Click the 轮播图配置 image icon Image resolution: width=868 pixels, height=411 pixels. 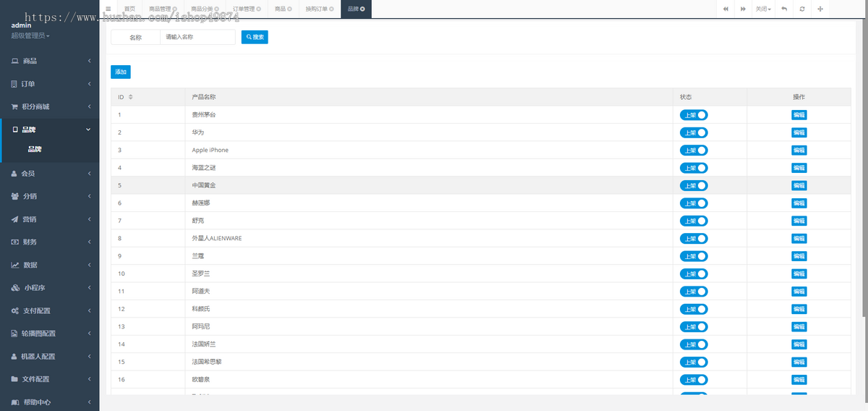pyautogui.click(x=14, y=334)
